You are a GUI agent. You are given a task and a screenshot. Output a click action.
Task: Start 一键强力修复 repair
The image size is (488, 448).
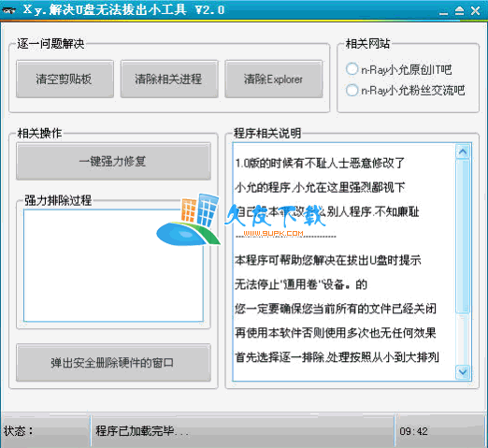click(x=113, y=161)
